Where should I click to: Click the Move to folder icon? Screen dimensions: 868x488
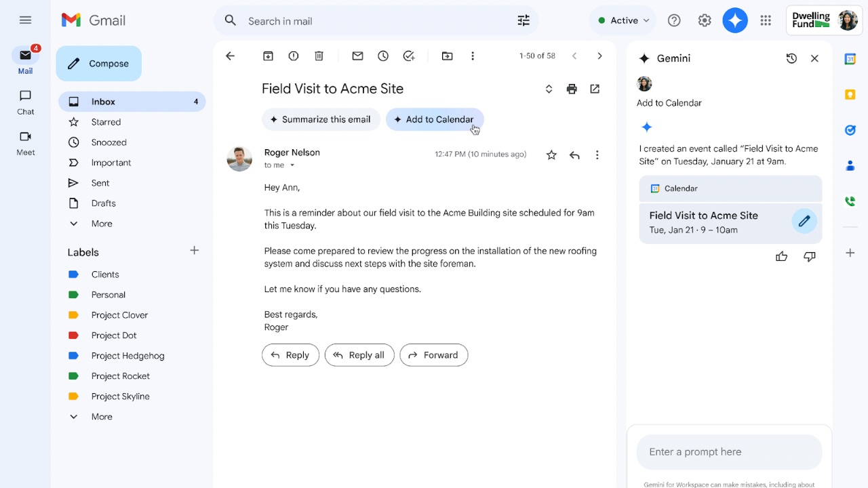[x=448, y=56]
